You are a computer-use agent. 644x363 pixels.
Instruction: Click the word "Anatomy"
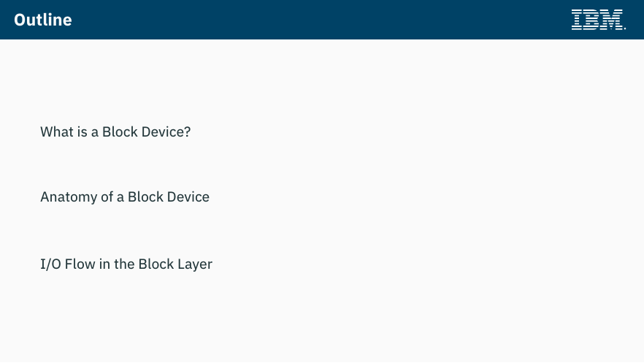click(69, 197)
